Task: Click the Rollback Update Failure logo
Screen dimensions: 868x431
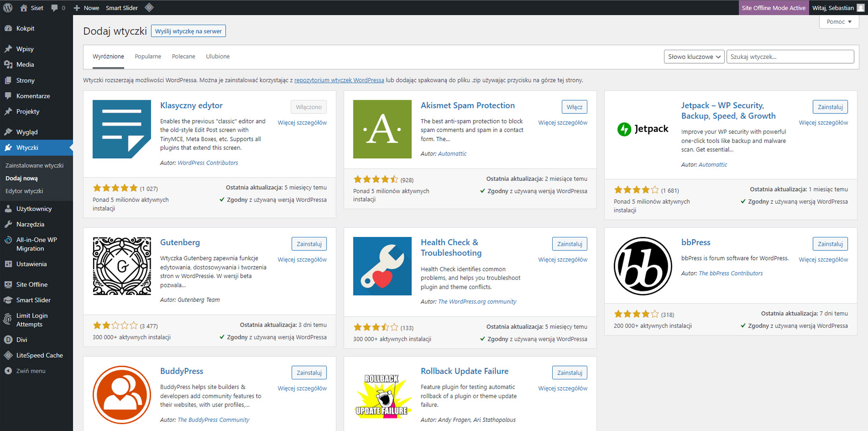Action: (x=382, y=395)
